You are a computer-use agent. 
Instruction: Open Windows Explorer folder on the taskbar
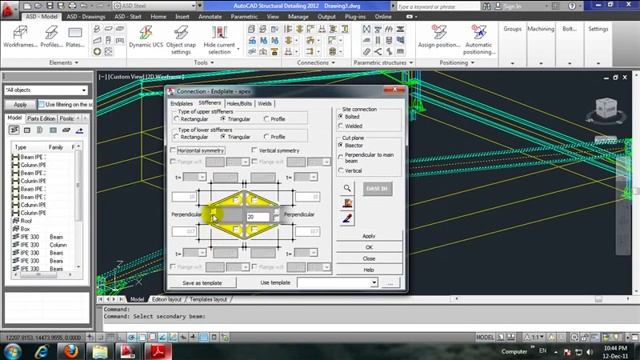(99, 351)
